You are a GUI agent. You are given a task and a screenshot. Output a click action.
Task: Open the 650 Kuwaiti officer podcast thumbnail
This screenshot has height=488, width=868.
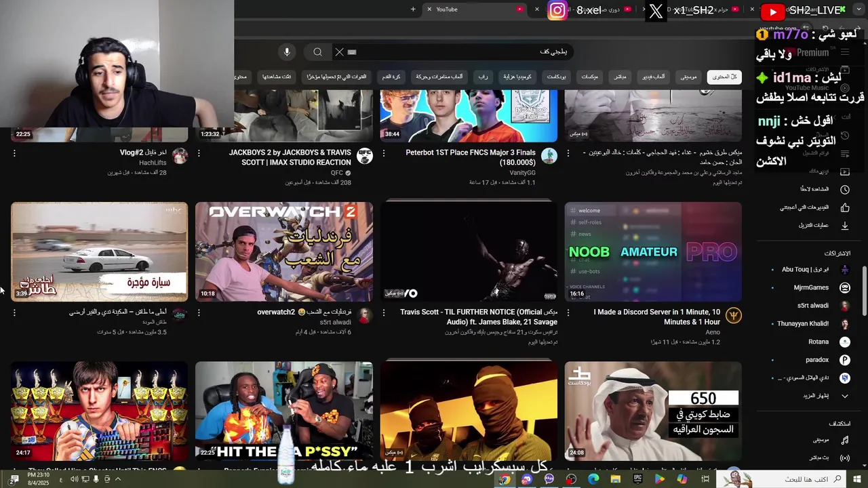pos(653,411)
